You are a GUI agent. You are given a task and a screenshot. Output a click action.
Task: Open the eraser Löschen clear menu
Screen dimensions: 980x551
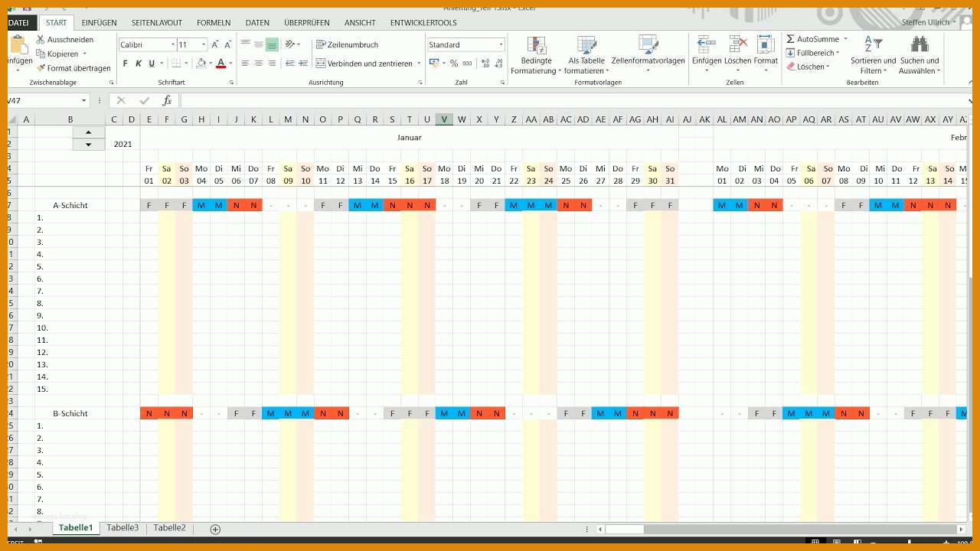click(x=807, y=67)
